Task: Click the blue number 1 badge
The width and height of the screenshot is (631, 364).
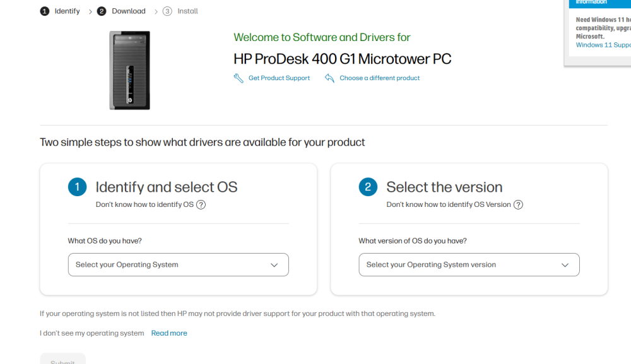Action: [x=77, y=187]
